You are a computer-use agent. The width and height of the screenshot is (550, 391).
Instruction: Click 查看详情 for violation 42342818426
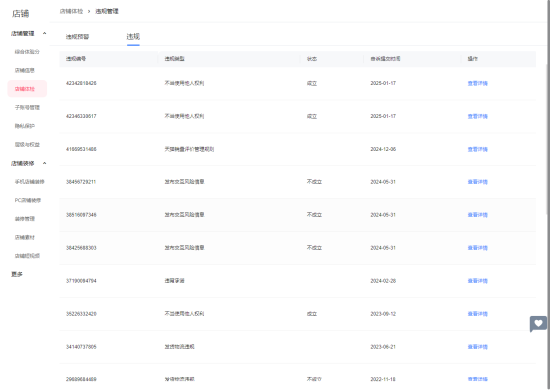[x=477, y=83]
